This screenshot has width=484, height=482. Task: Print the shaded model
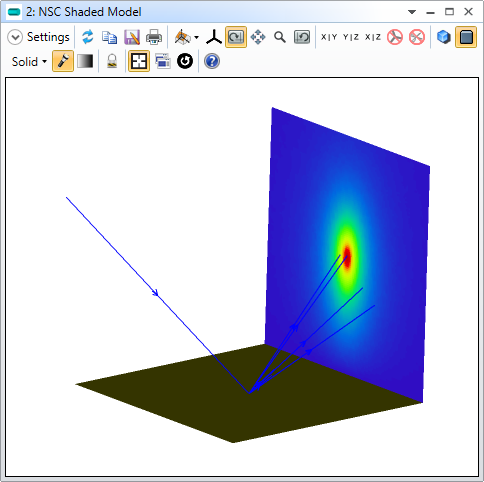(154, 37)
